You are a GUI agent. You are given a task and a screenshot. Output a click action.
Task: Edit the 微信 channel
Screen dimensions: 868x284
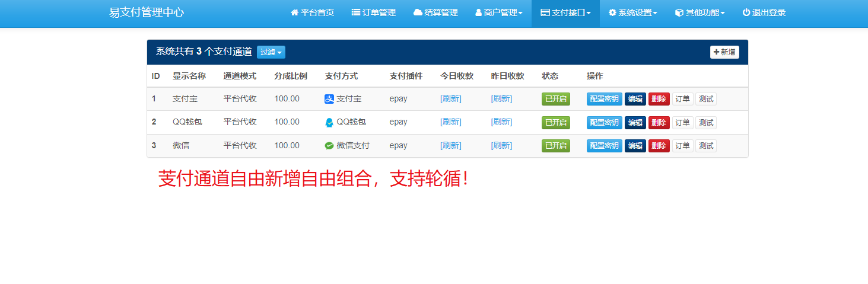click(635, 146)
